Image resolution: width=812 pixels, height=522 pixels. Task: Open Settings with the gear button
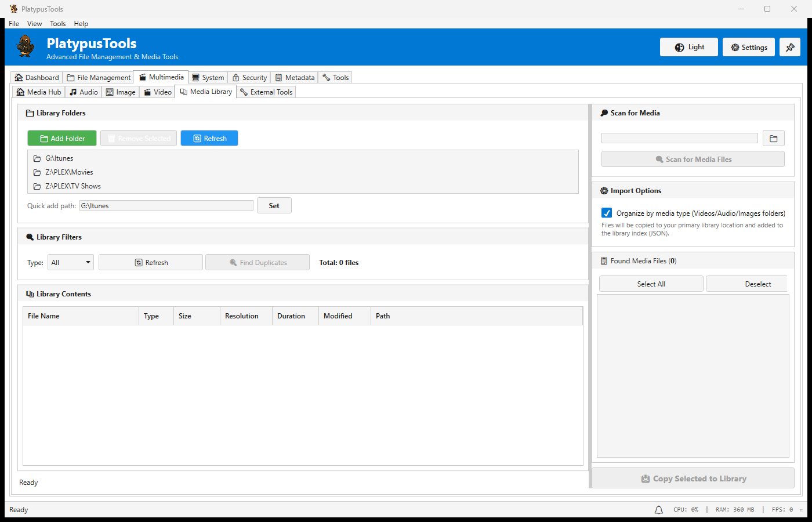point(749,48)
